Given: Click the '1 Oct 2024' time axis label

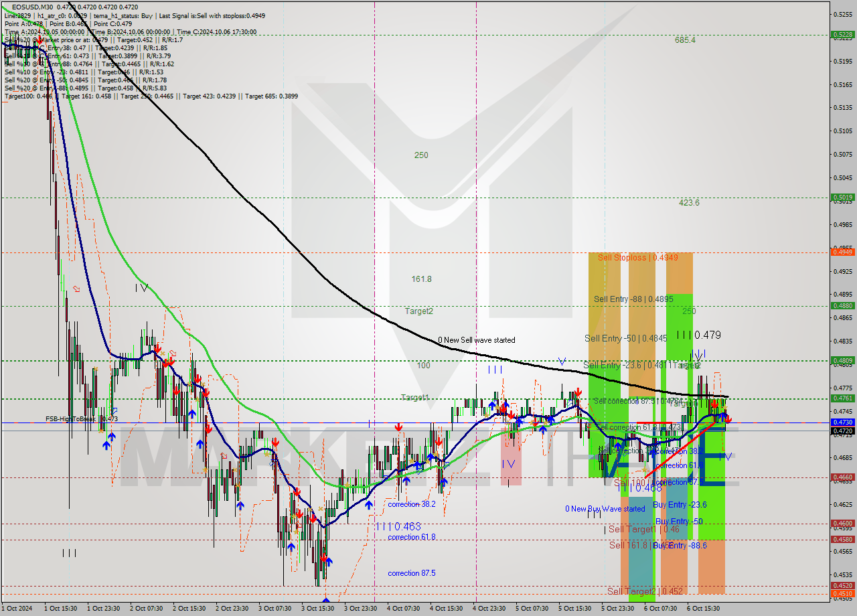Looking at the screenshot, I should (17, 609).
